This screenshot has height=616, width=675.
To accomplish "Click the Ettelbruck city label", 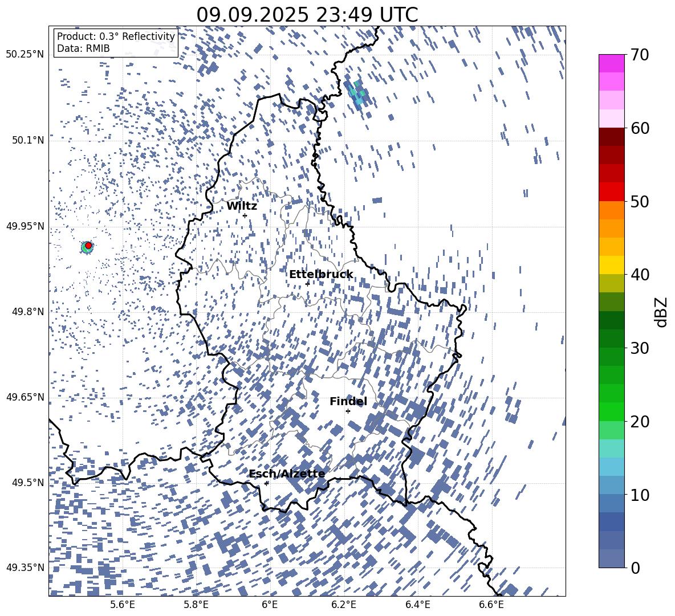I will [x=321, y=275].
